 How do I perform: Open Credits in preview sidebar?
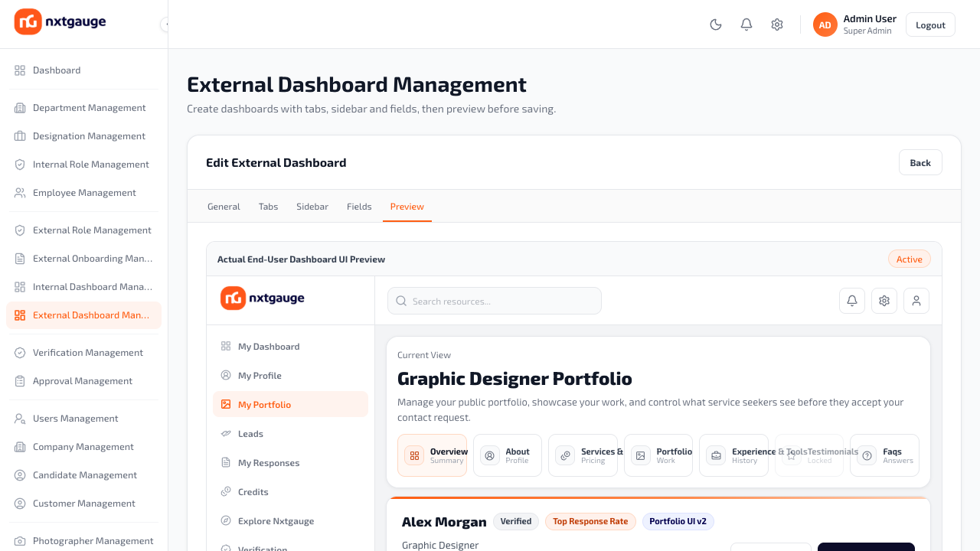click(290, 492)
